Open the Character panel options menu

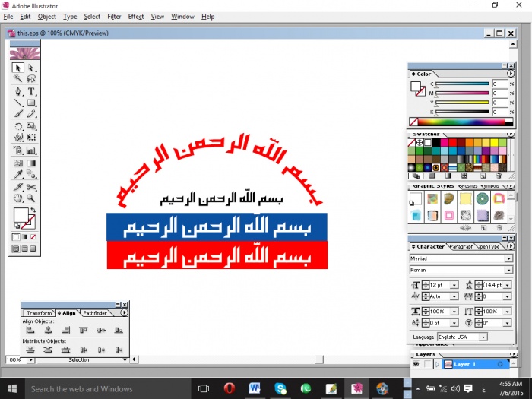click(510, 246)
